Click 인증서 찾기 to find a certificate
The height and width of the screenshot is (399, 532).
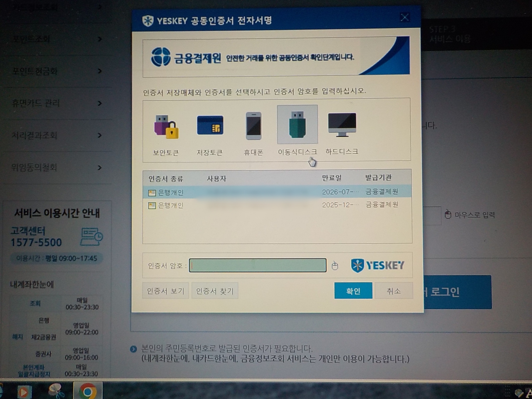[215, 291]
